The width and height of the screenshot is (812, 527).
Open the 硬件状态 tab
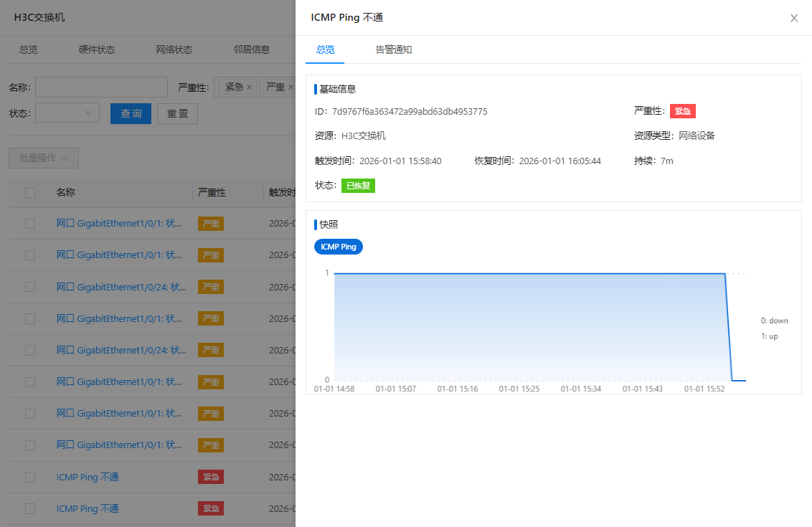[97, 49]
